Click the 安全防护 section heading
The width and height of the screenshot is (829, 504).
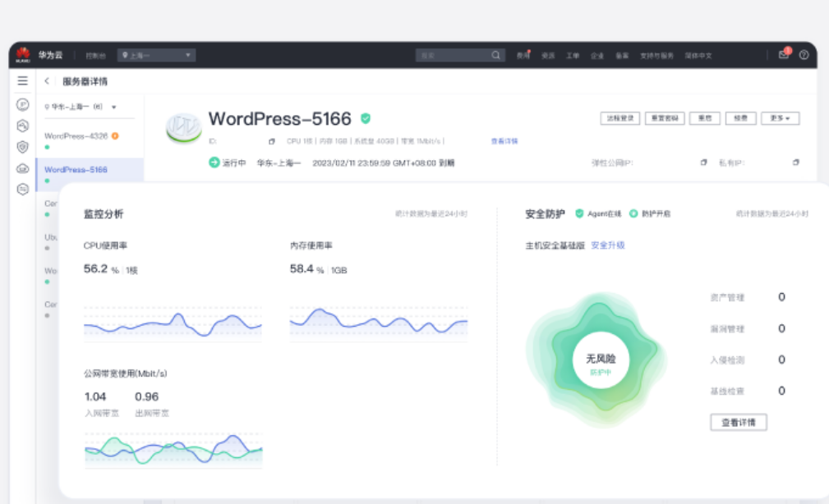coord(545,213)
